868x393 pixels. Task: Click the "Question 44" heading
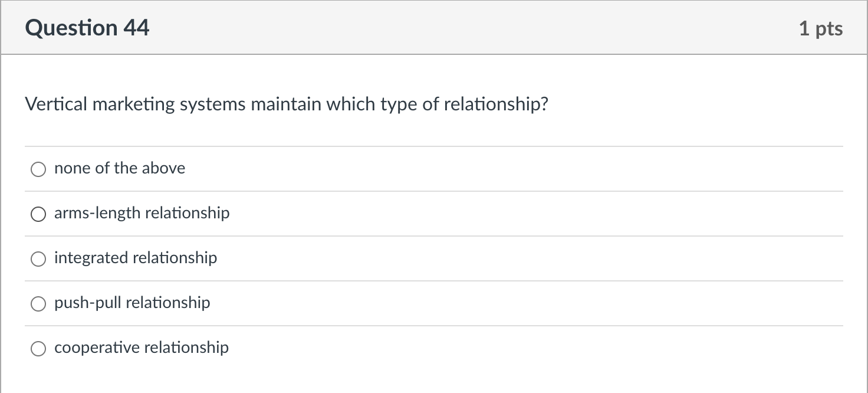coord(87,27)
